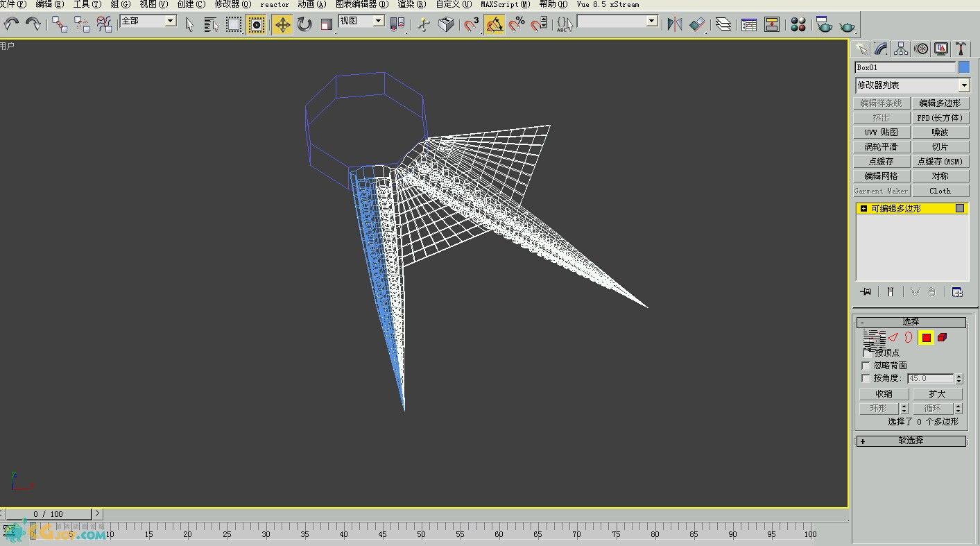Open selection filter dropdown 全部
Screen dimensions: 980x546
click(148, 21)
